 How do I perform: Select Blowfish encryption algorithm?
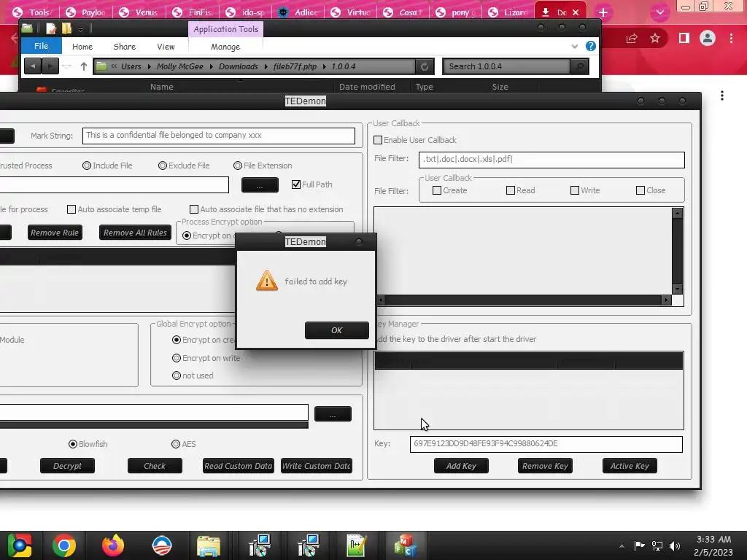[73, 444]
